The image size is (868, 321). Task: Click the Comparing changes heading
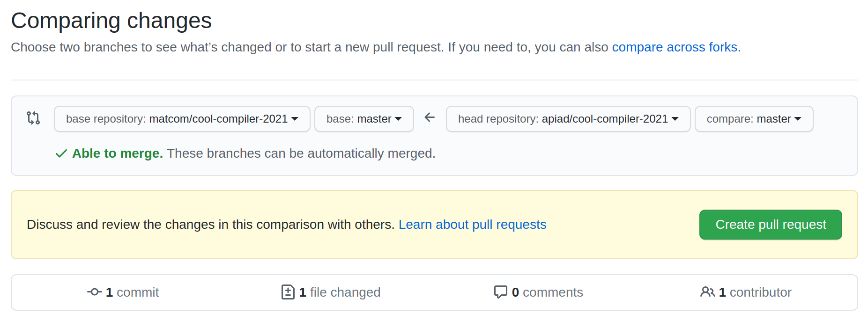pyautogui.click(x=111, y=21)
